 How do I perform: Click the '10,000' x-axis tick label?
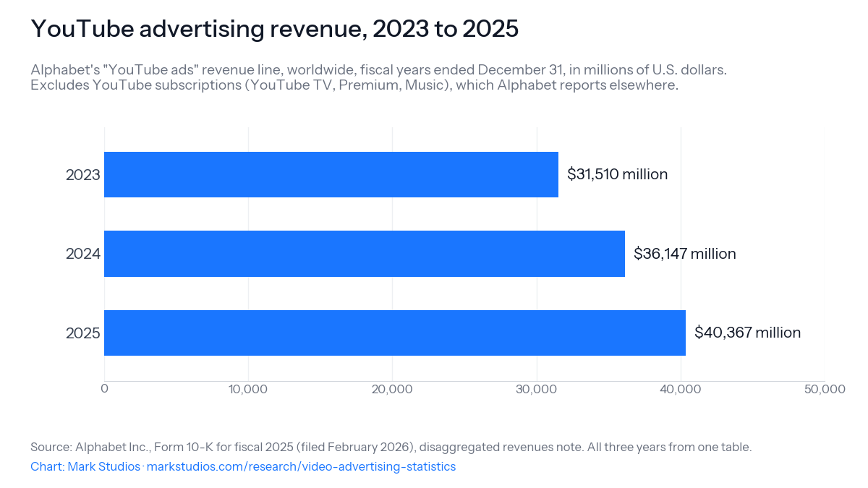tap(248, 389)
